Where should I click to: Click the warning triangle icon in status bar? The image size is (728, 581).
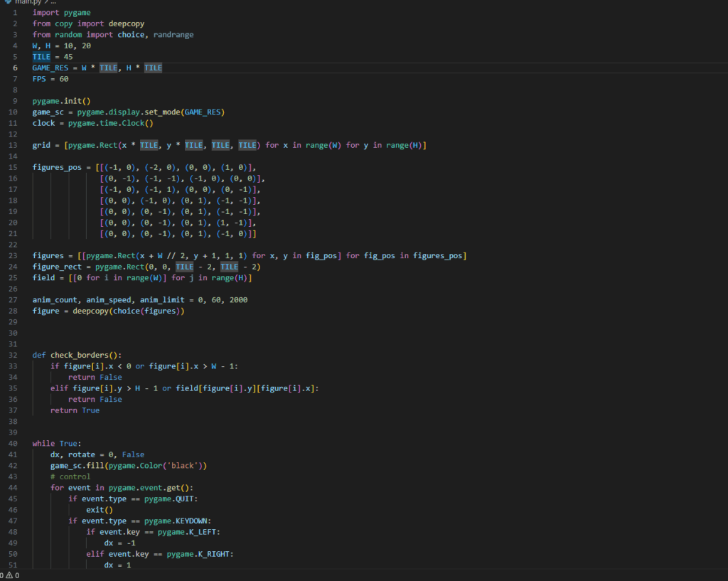tap(9, 575)
